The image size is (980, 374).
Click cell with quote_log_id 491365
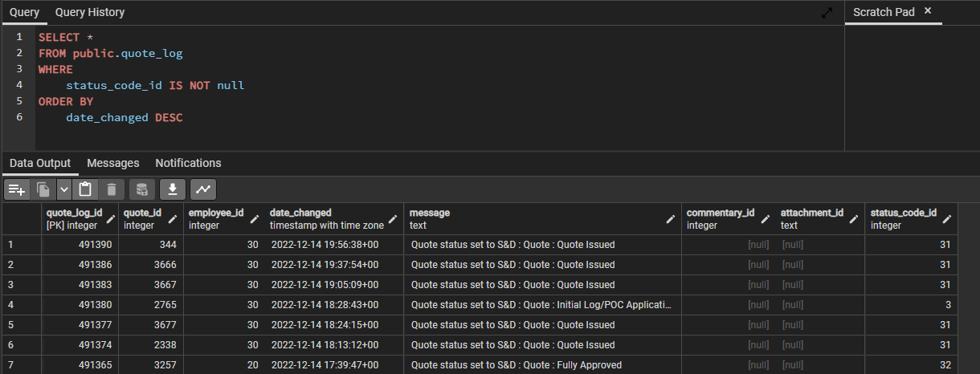point(80,365)
